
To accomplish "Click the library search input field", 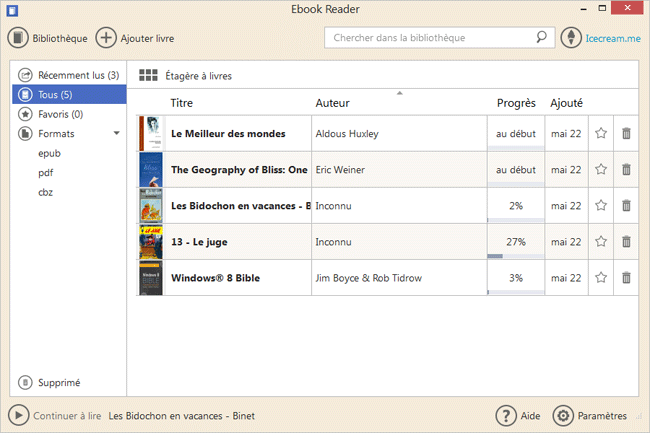I will coord(430,38).
